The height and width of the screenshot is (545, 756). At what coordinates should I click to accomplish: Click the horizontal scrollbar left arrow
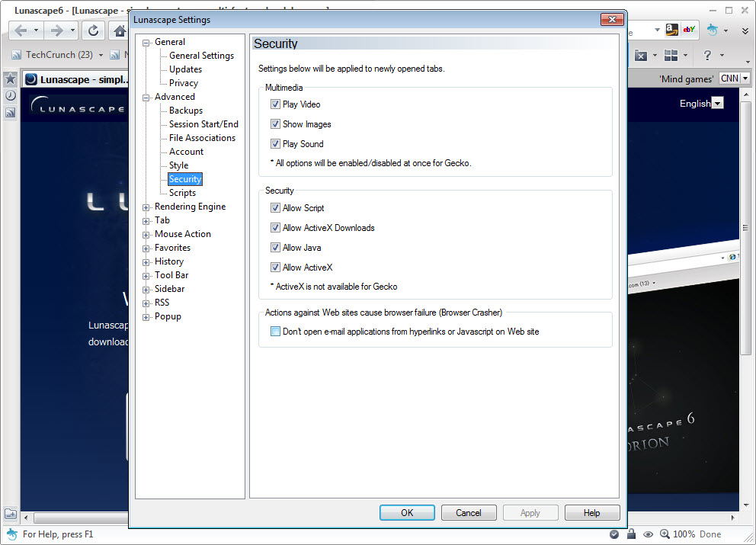coord(26,518)
